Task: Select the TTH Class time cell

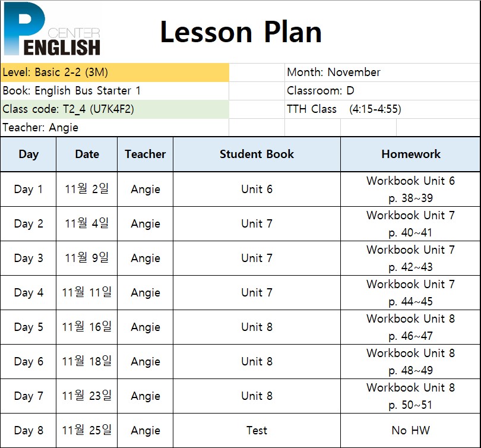Action: (382, 109)
